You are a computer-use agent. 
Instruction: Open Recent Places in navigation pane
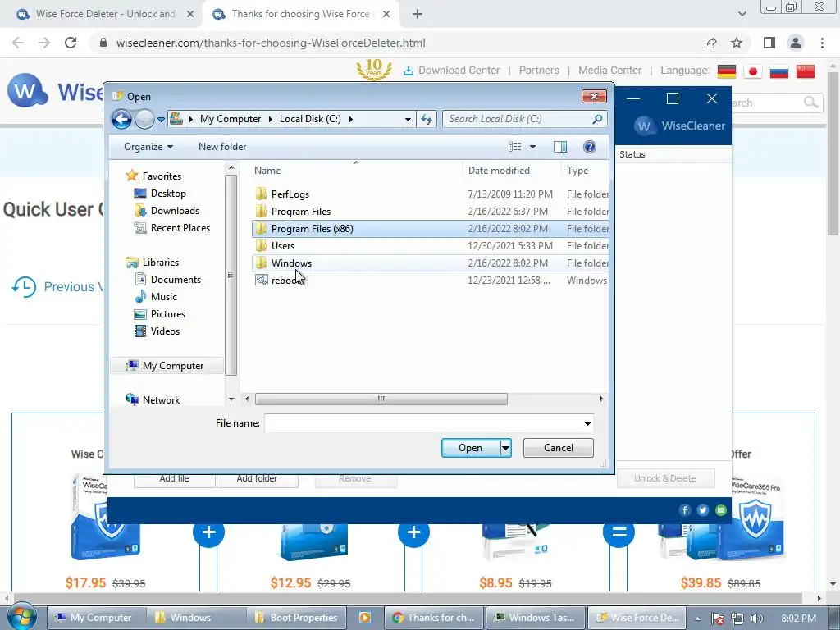coord(180,228)
